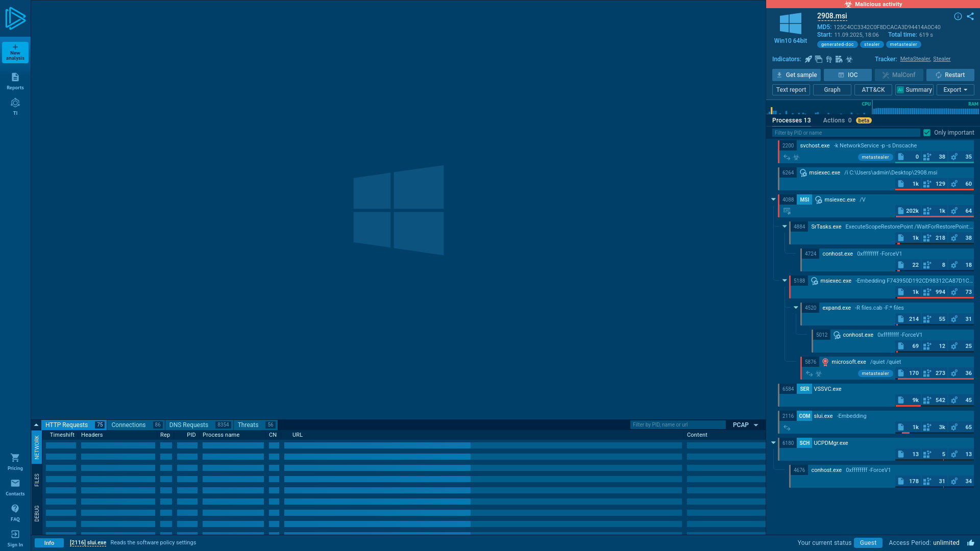Click the share task icon

tap(970, 16)
